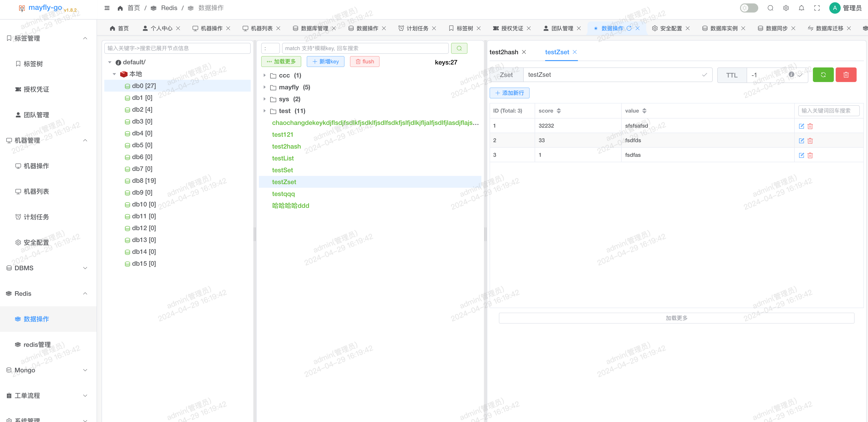The width and height of the screenshot is (868, 422).
Task: Refresh the testZset key with green button
Action: 823,75
